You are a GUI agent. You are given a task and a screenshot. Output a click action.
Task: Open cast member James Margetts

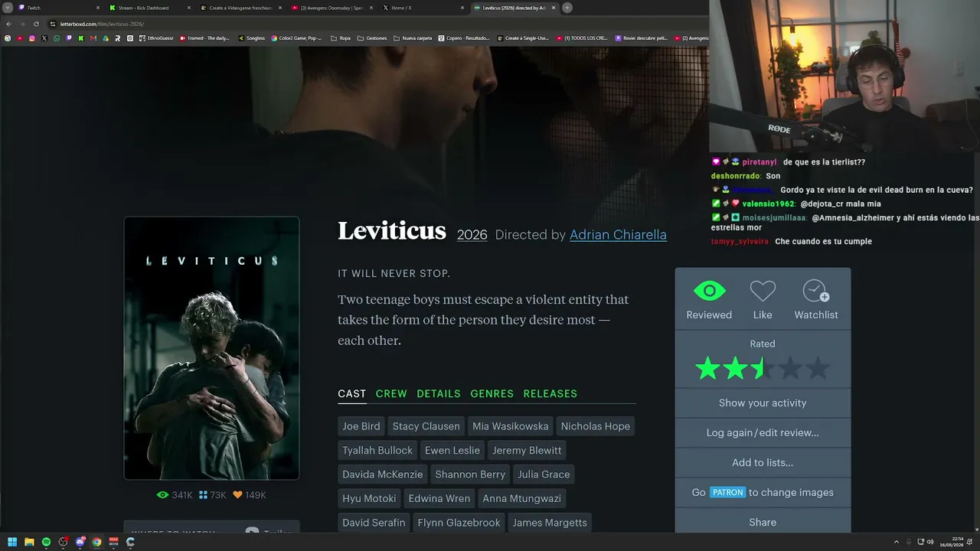(550, 523)
